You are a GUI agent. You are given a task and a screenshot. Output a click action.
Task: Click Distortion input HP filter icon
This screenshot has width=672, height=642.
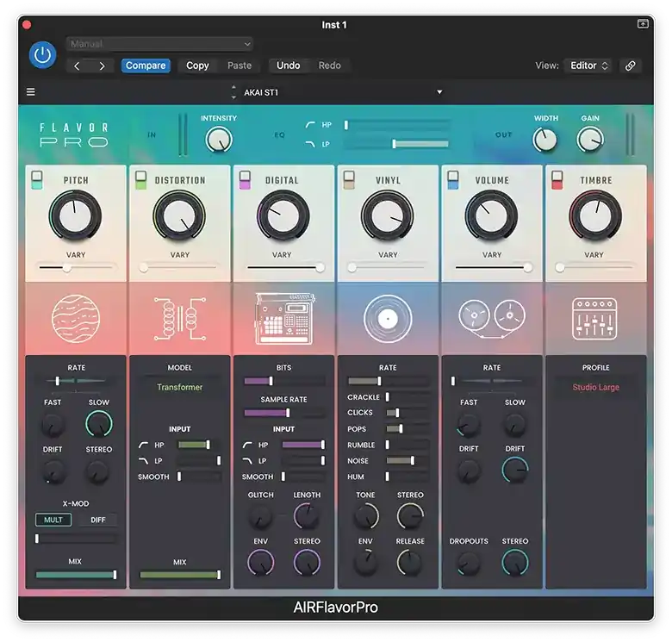143,445
